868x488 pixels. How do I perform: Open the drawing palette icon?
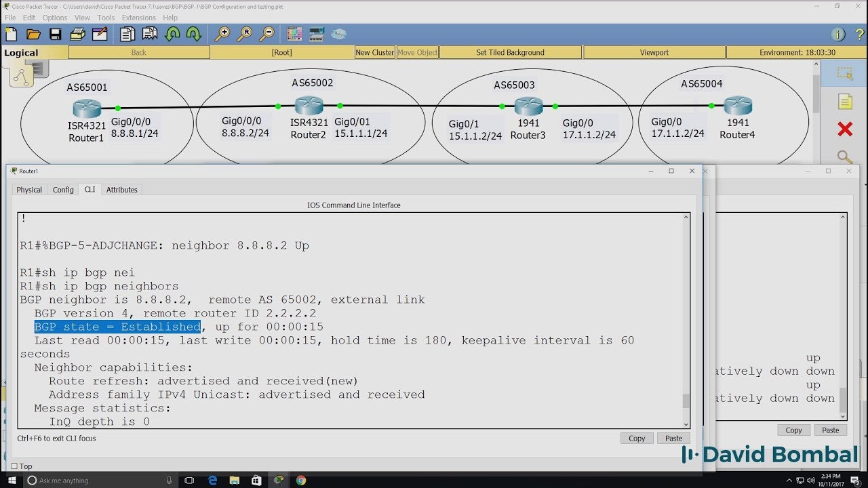point(294,34)
